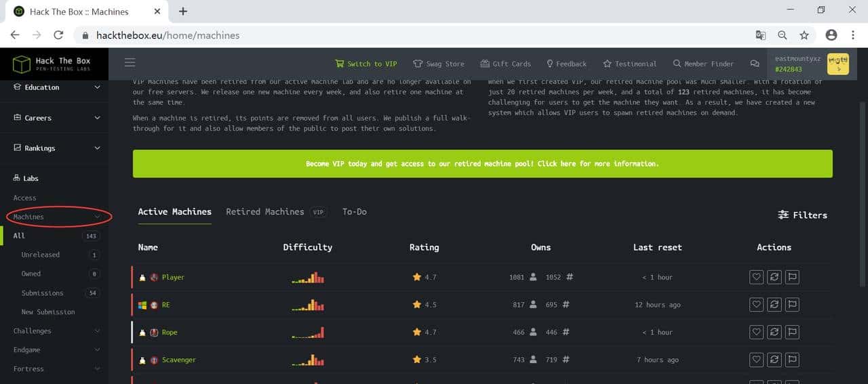Click the Player difficulty bar chart
This screenshot has height=384, width=868.
[x=308, y=278]
